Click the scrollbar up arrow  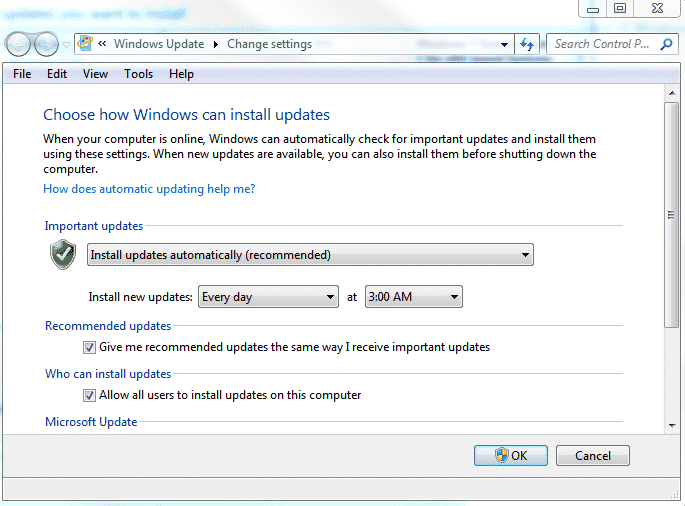(672, 93)
